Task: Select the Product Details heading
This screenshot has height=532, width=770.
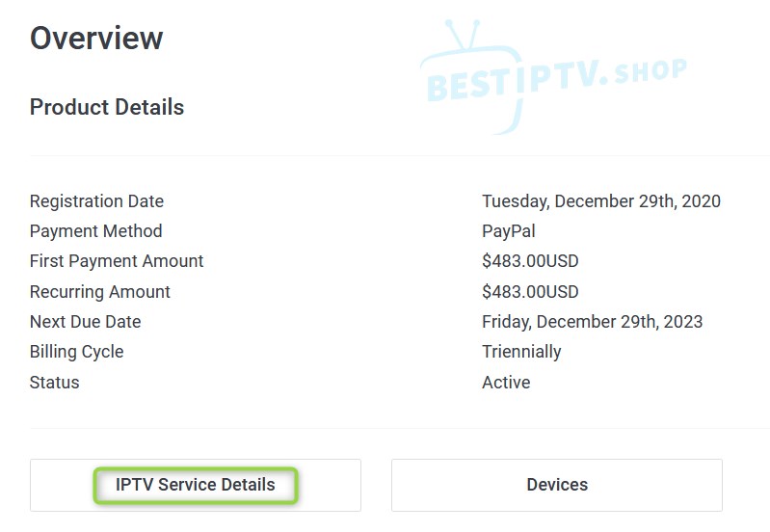Action: click(x=107, y=107)
